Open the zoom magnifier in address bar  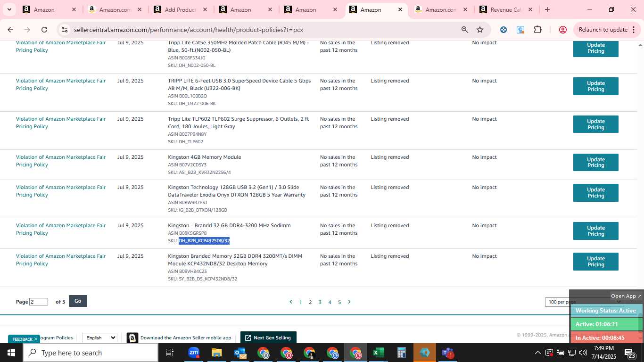point(464,30)
